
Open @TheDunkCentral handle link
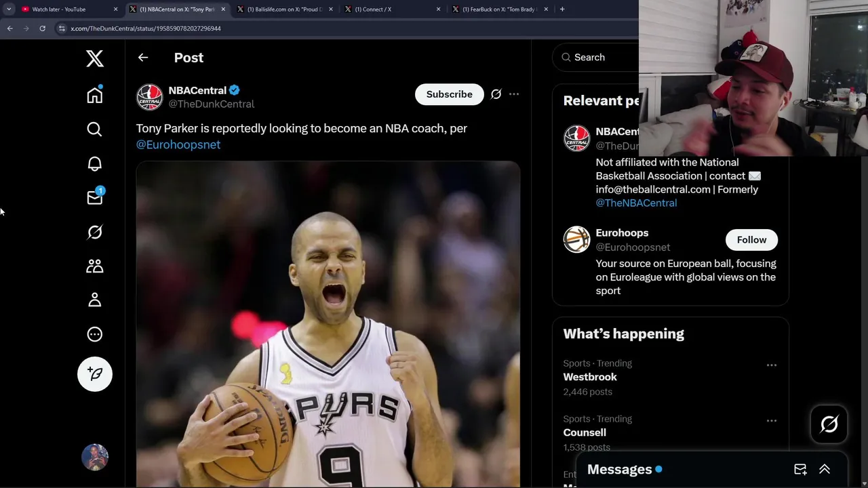coord(212,104)
